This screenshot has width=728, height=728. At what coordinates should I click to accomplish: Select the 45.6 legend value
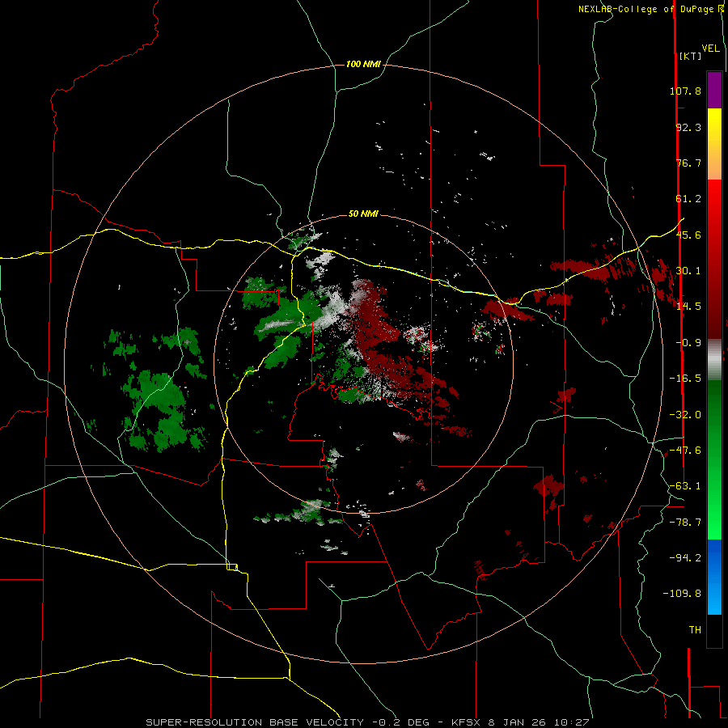pos(688,235)
